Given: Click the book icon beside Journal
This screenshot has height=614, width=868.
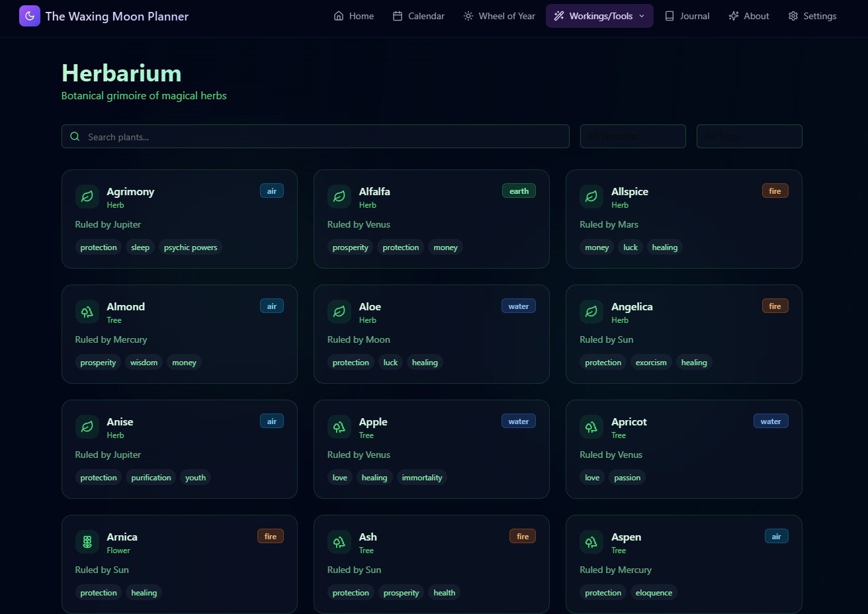Looking at the screenshot, I should [670, 15].
